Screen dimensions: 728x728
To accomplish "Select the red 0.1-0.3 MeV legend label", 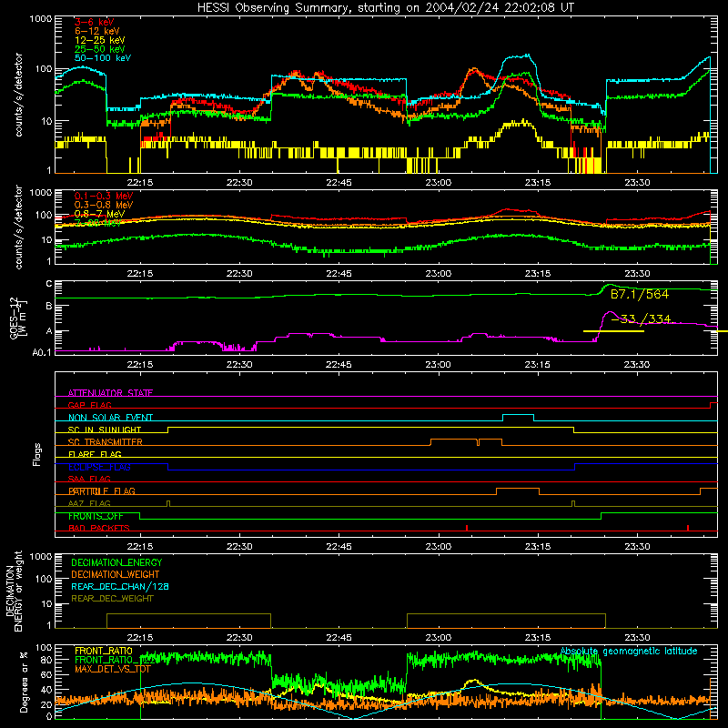I will 104,196.
